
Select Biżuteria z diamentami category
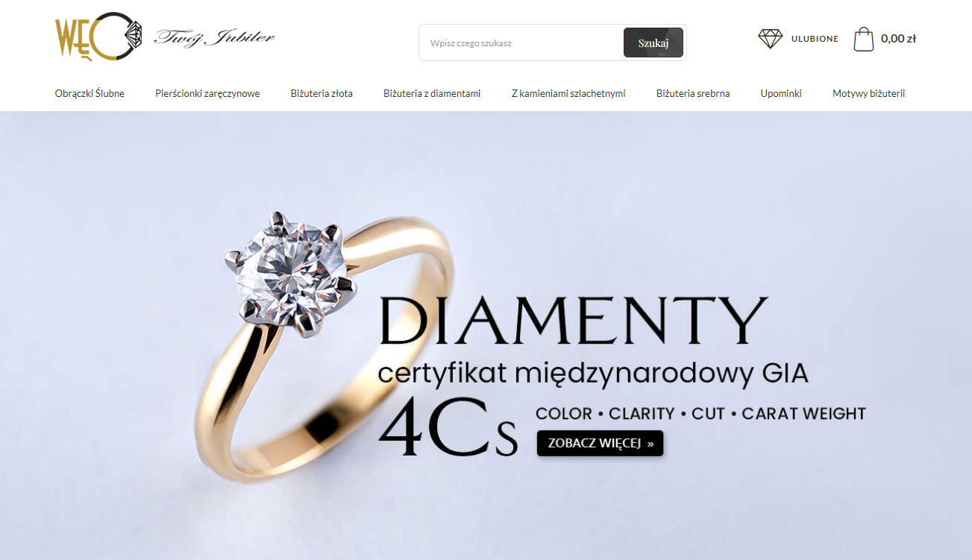coord(432,93)
